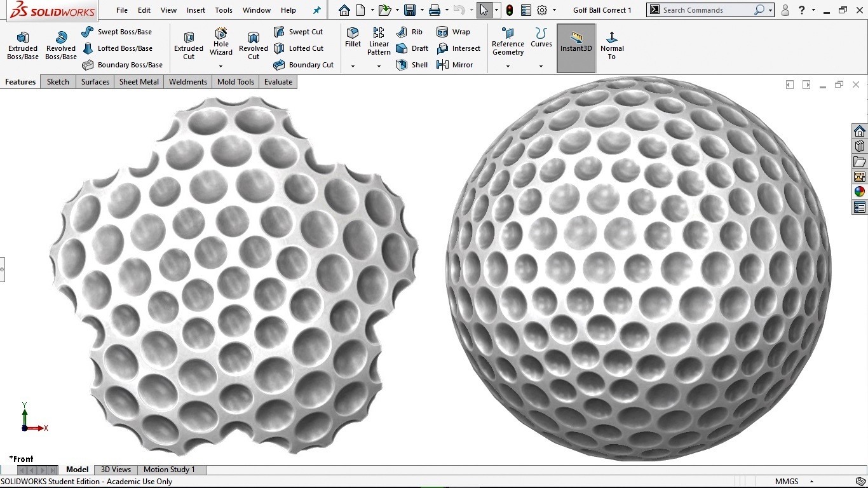Click the Lofted Boss/Base button
Image resolution: width=868 pixels, height=488 pixels.
coord(118,48)
